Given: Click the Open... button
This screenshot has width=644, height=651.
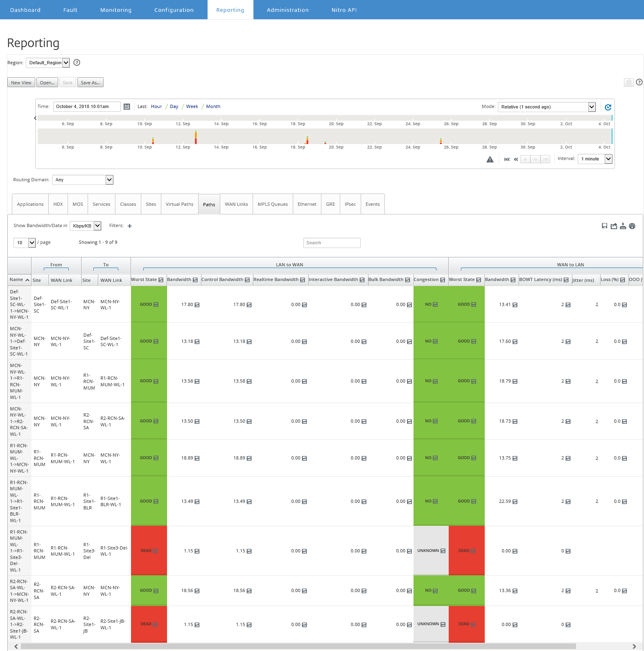Looking at the screenshot, I should (x=47, y=83).
